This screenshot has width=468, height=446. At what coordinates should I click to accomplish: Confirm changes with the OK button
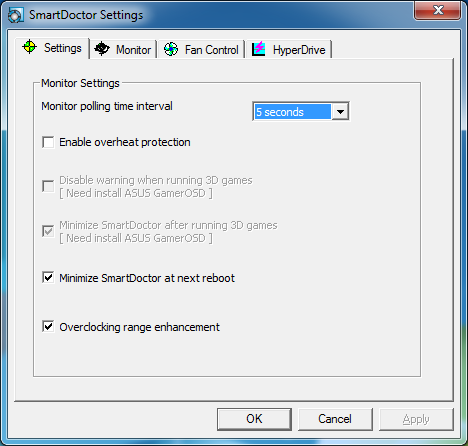[254, 419]
